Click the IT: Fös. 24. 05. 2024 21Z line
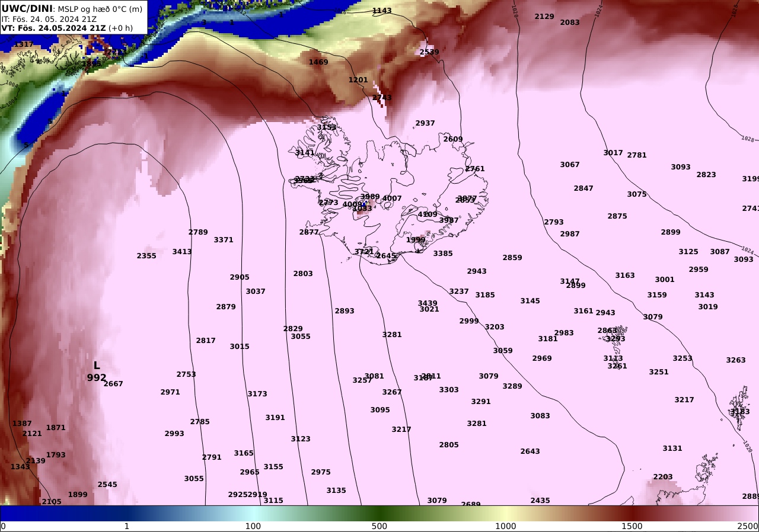This screenshot has width=759, height=532. coord(49,19)
